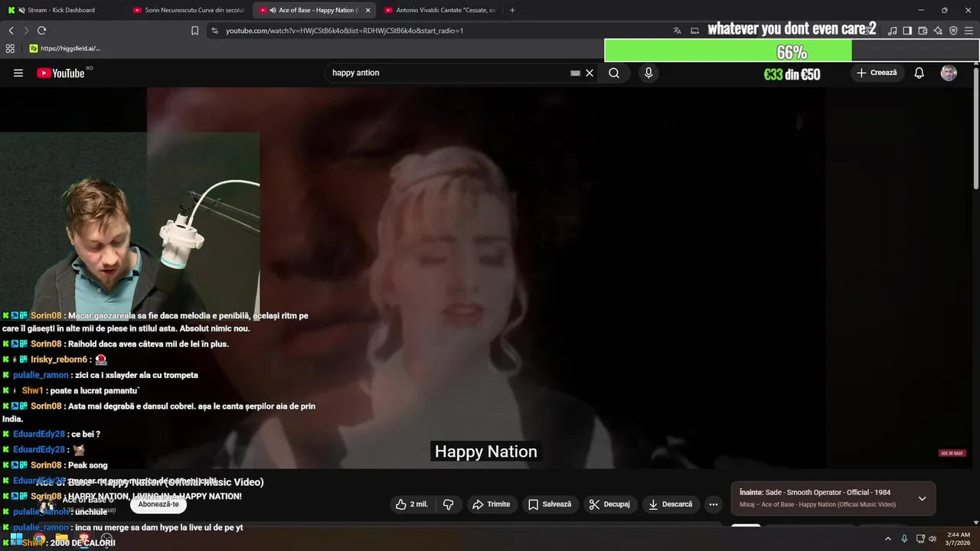Image resolution: width=980 pixels, height=551 pixels.
Task: Show hidden system tray icons chevron
Action: pos(887,539)
